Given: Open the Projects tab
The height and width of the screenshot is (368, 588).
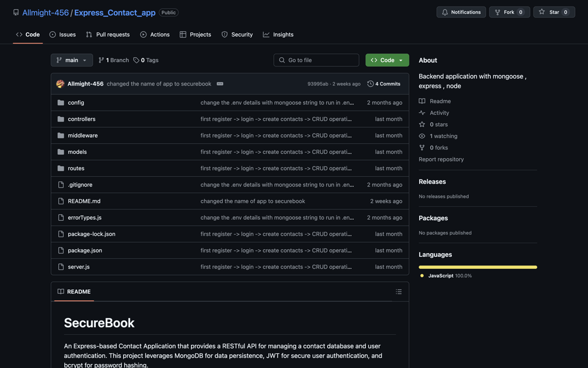Looking at the screenshot, I should [x=195, y=34].
